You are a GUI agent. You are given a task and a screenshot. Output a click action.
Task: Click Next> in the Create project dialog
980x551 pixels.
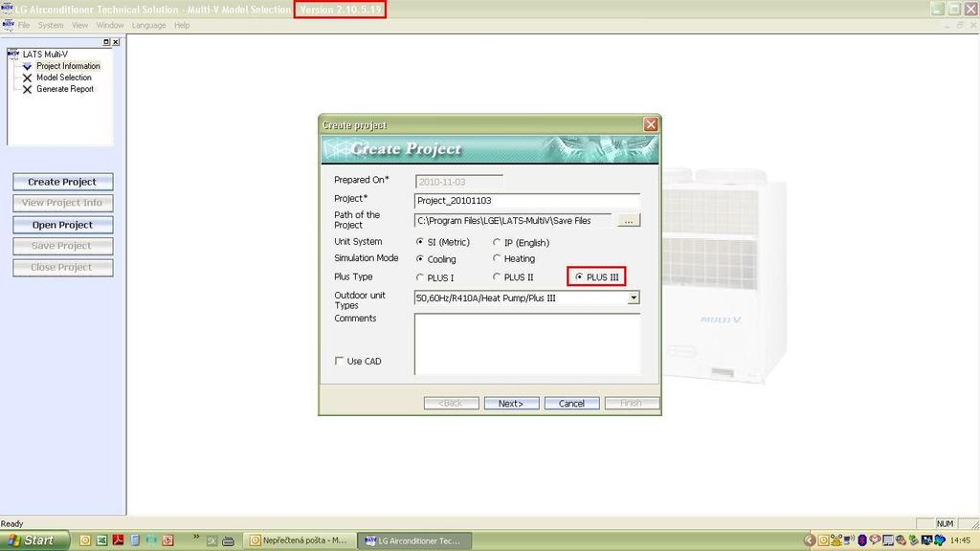click(x=511, y=404)
